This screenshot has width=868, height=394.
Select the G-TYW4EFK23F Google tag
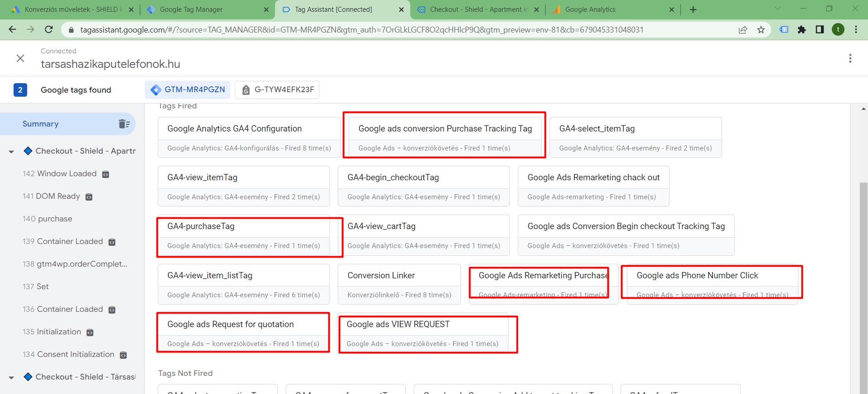click(x=277, y=90)
